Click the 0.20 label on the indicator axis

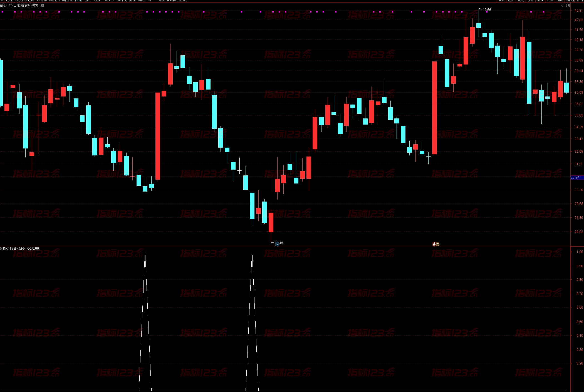(x=580, y=363)
